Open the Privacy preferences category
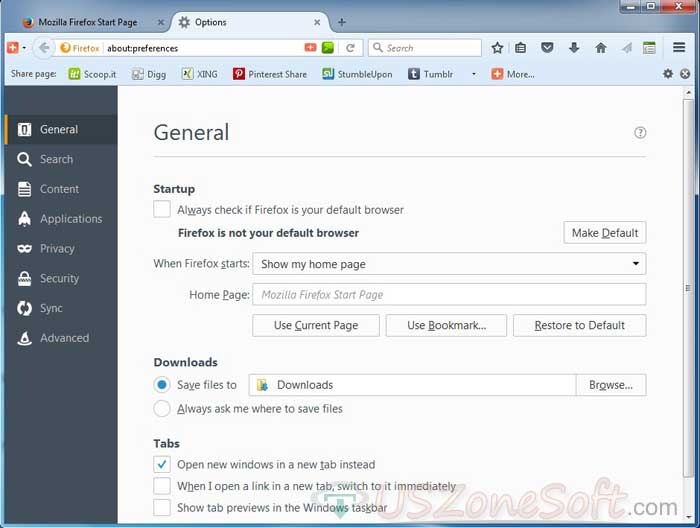 coord(62,249)
